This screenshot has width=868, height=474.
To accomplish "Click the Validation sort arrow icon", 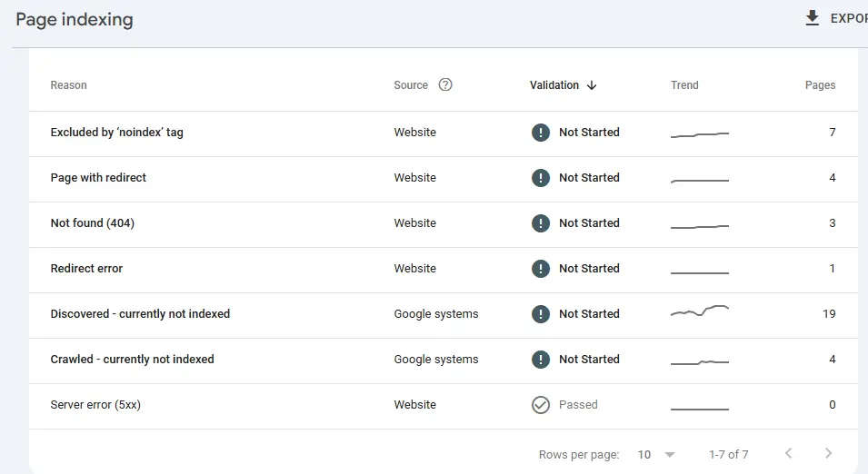I will click(x=592, y=85).
